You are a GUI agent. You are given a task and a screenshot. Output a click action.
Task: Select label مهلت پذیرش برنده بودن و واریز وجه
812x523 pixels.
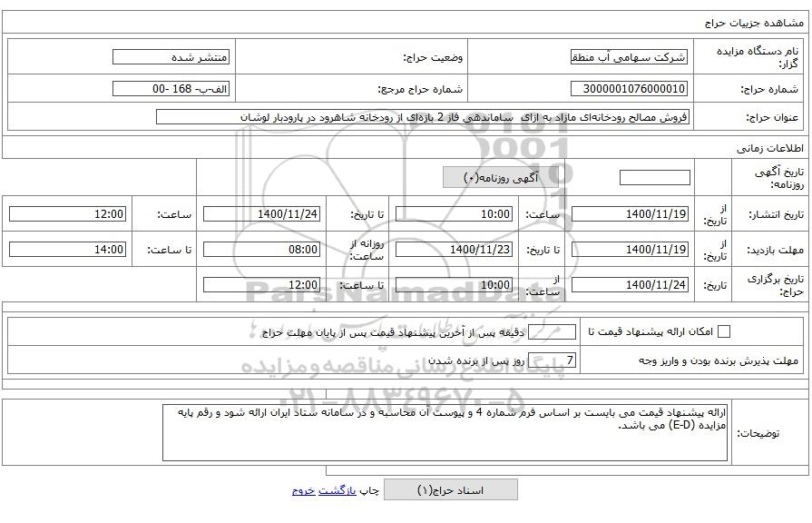coord(719,360)
